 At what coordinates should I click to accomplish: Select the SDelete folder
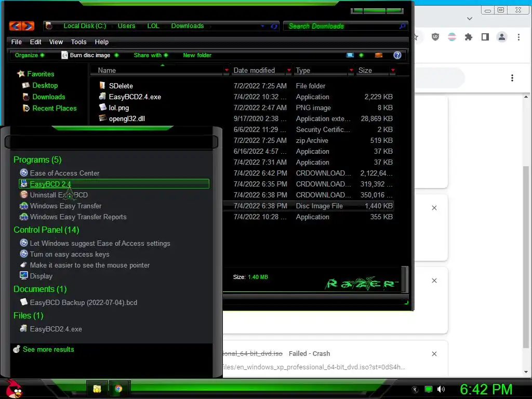click(121, 86)
